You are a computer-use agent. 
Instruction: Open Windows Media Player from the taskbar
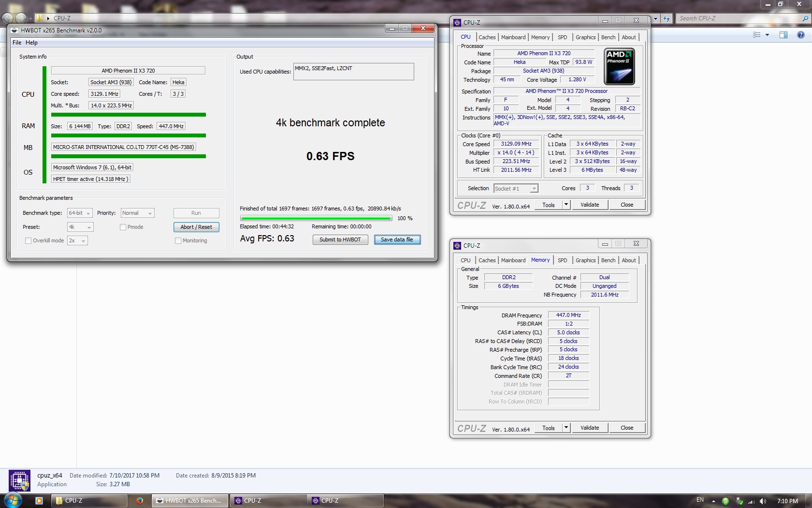[39, 501]
